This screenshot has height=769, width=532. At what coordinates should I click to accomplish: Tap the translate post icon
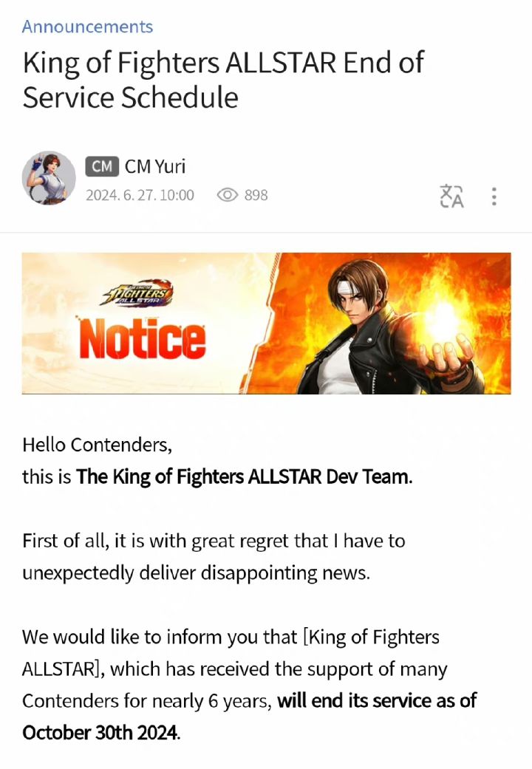tap(451, 196)
